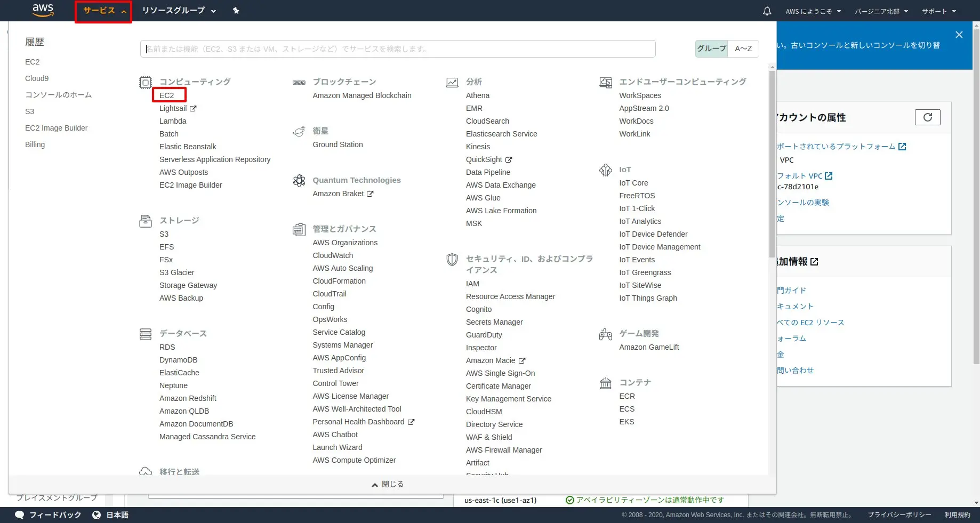The height and width of the screenshot is (523, 980).
Task: Expand the リソースグループ dropdown
Action: [x=179, y=11]
